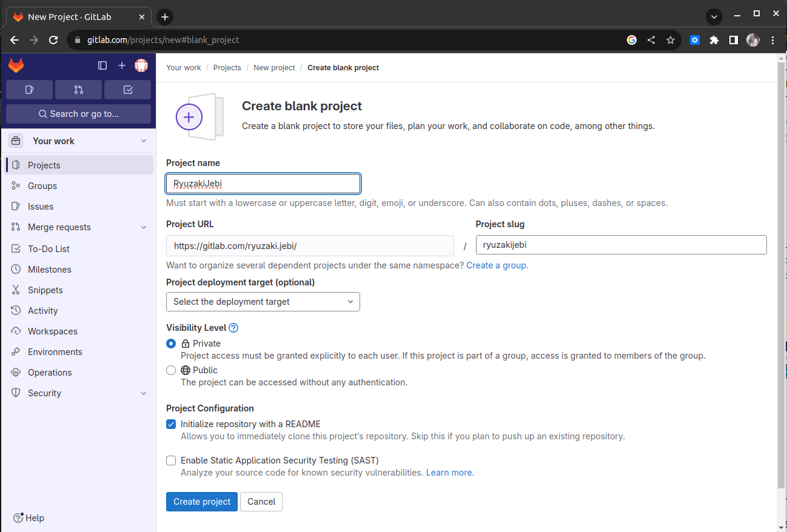Click the GitLab logo in sidebar
787x532 pixels.
(16, 65)
